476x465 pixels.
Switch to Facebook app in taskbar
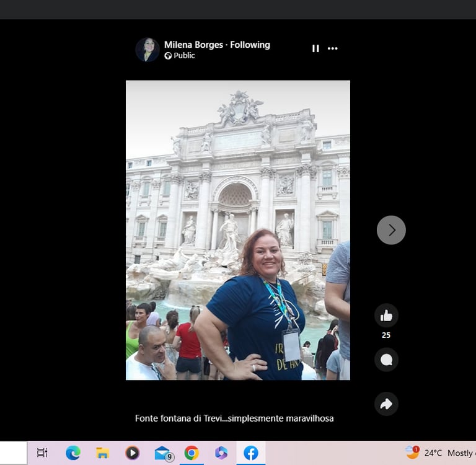[x=251, y=453]
